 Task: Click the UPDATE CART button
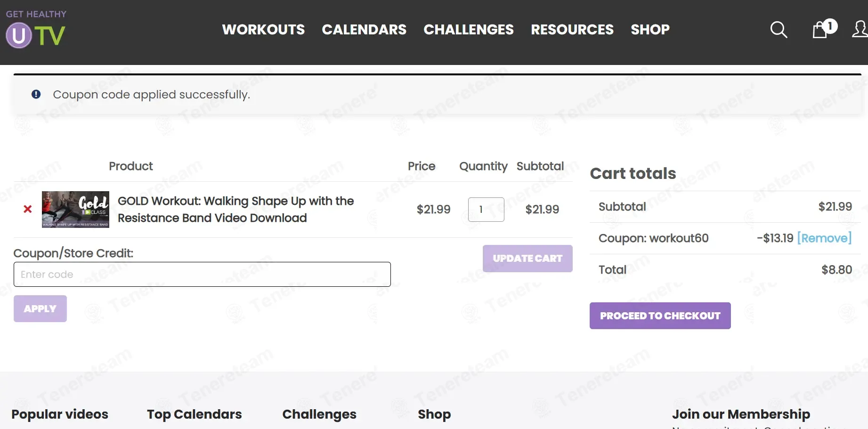point(527,259)
